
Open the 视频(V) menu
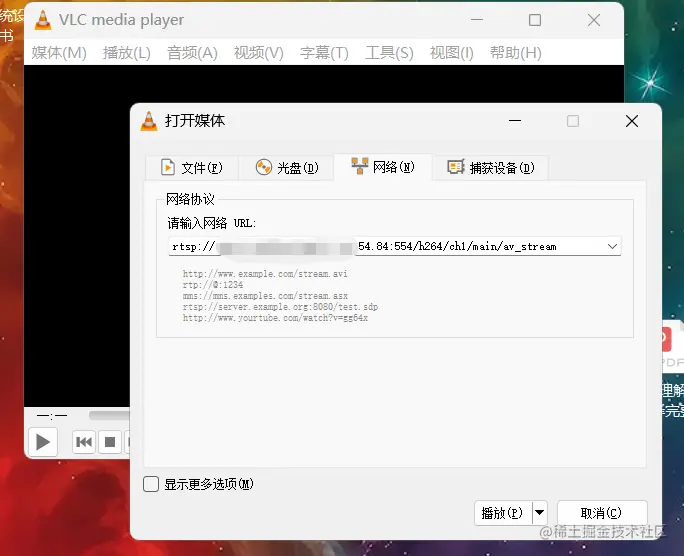click(x=258, y=53)
